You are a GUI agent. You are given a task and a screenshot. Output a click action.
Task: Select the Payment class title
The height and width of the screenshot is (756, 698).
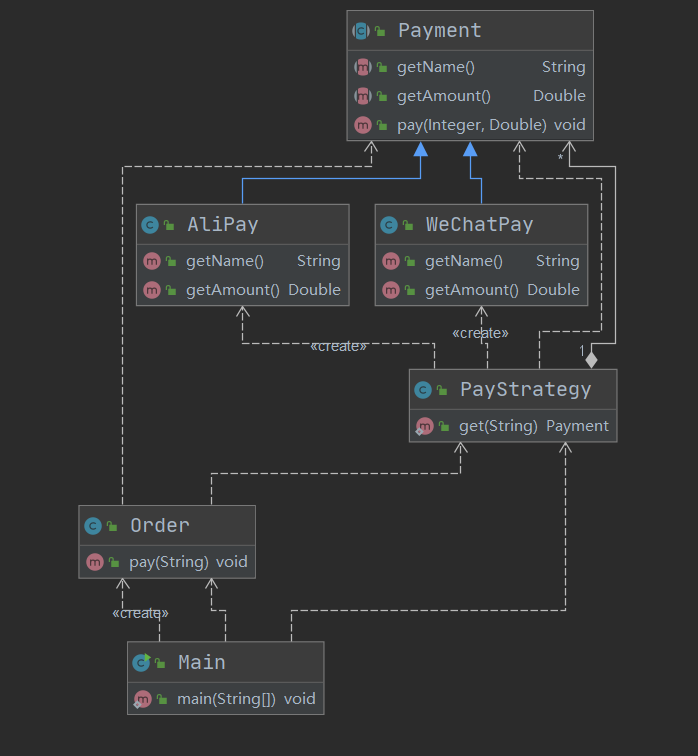(440, 31)
